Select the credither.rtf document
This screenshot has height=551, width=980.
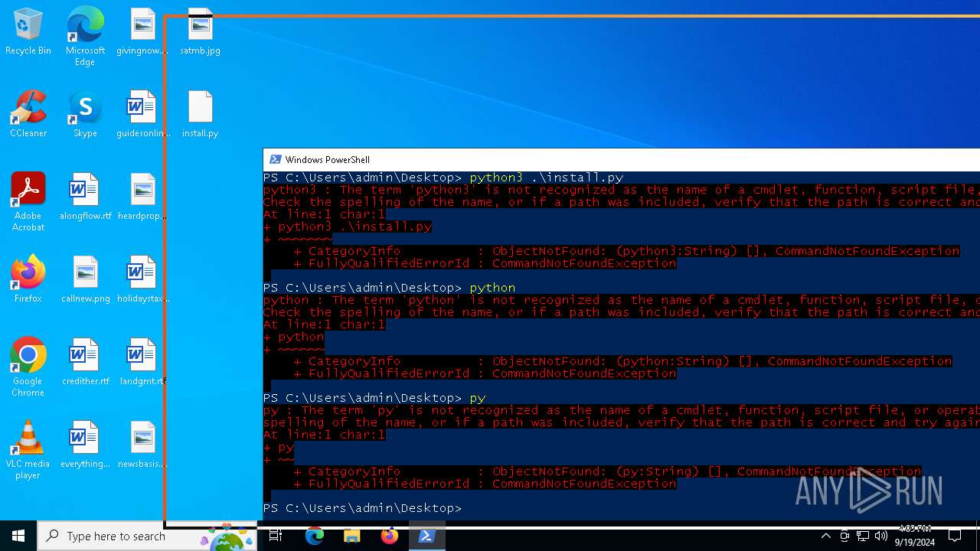coord(85,363)
